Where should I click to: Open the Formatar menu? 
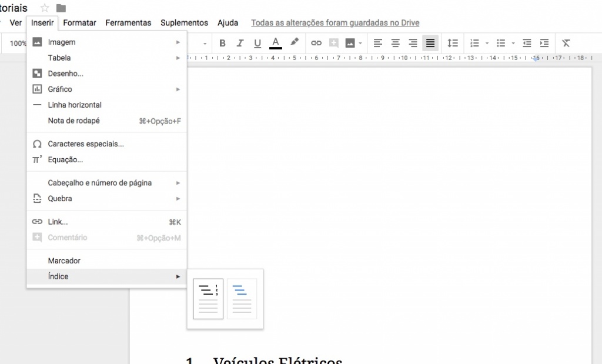pos(79,22)
